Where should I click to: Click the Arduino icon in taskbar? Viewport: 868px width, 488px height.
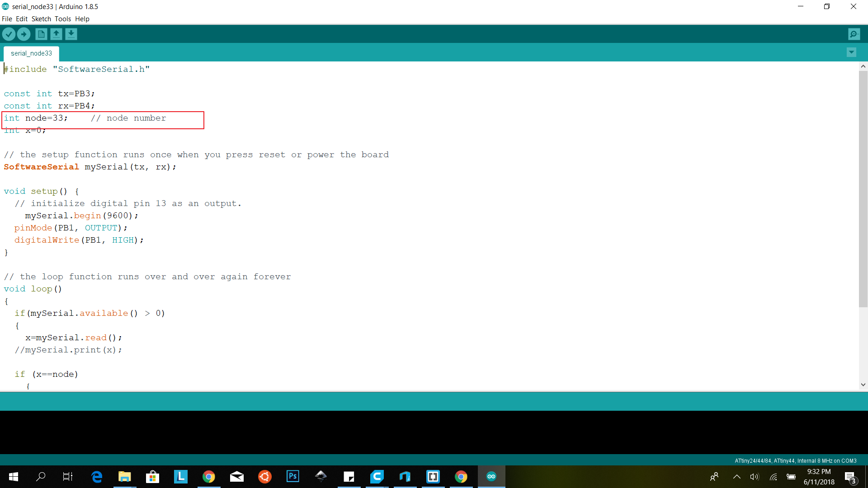pos(491,476)
